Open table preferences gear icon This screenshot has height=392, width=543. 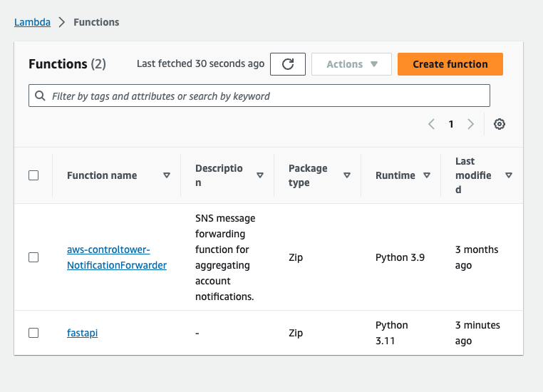[500, 124]
